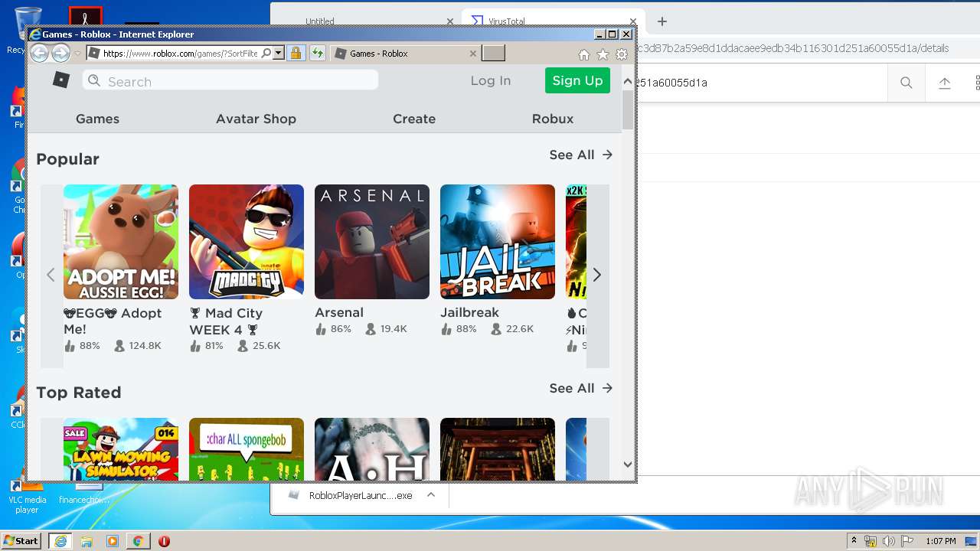Open the Jailbreak game thumbnail
Image resolution: width=980 pixels, height=551 pixels.
coord(498,242)
